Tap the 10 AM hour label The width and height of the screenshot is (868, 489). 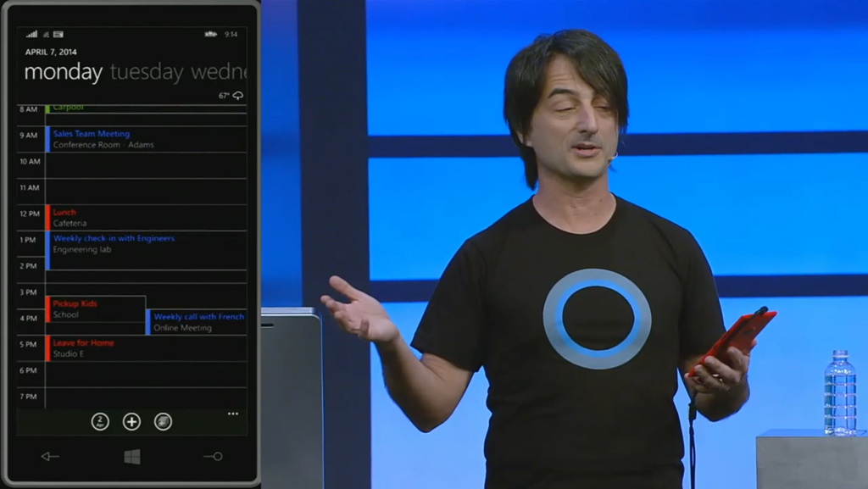coord(30,162)
